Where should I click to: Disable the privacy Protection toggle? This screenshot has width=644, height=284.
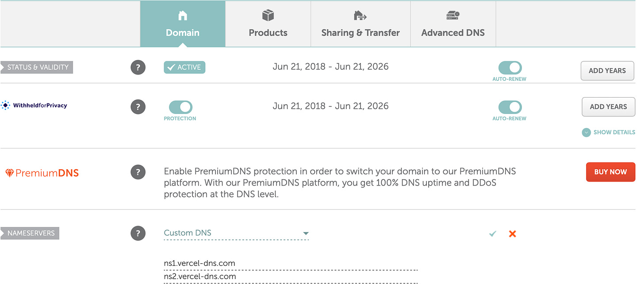(180, 107)
